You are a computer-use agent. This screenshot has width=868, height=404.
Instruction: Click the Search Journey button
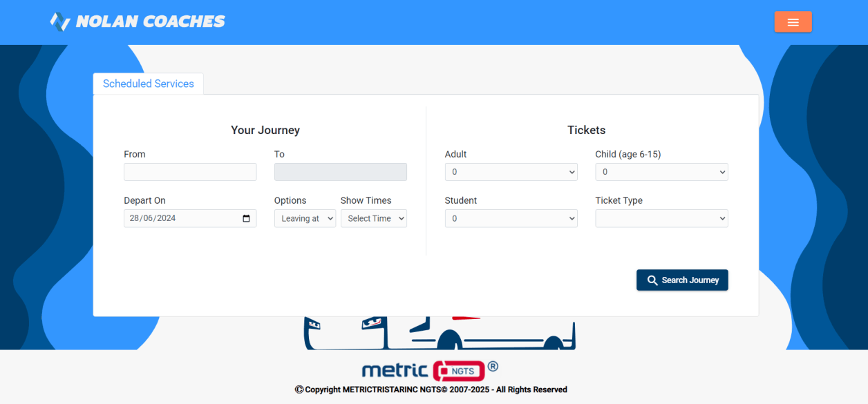[682, 280]
